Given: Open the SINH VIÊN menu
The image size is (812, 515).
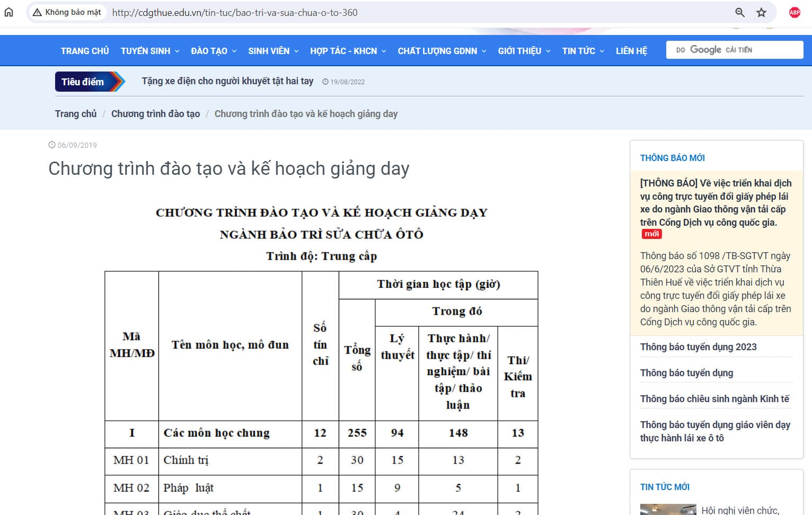Looking at the screenshot, I should (273, 51).
